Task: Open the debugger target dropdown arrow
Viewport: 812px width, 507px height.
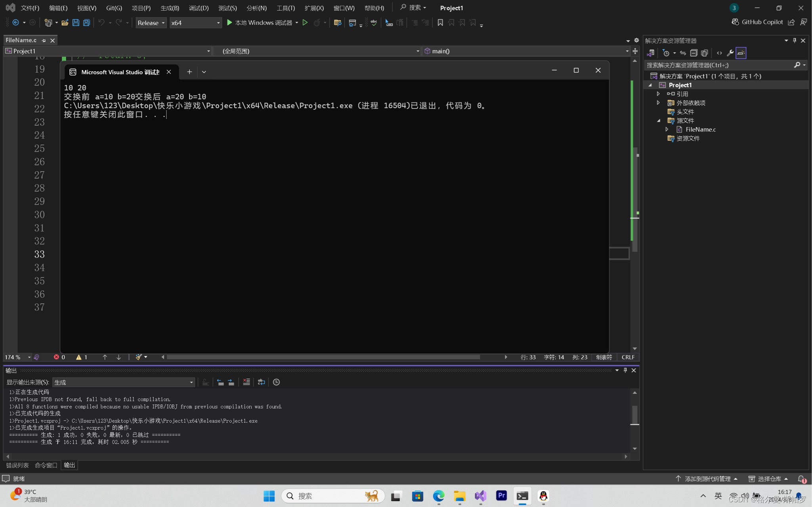Action: (297, 23)
